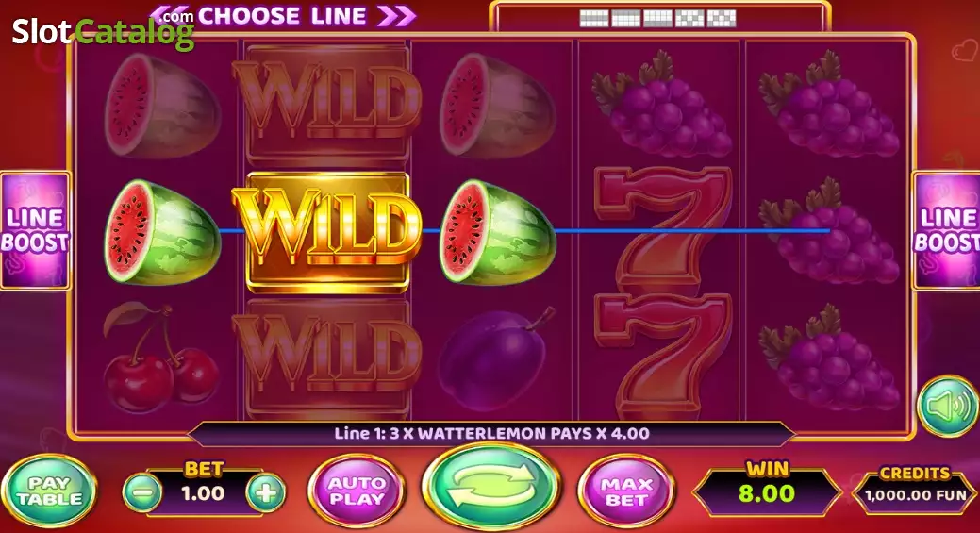
Task: Increase bet with the plus button
Action: point(266,493)
